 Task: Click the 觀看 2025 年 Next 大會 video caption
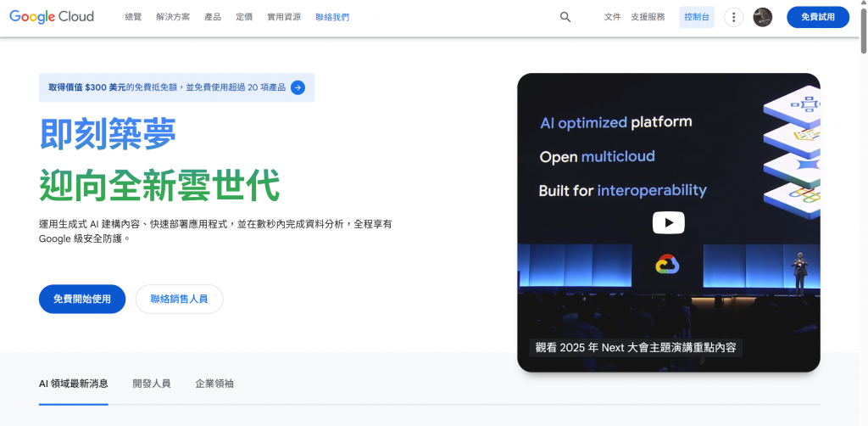pyautogui.click(x=636, y=348)
